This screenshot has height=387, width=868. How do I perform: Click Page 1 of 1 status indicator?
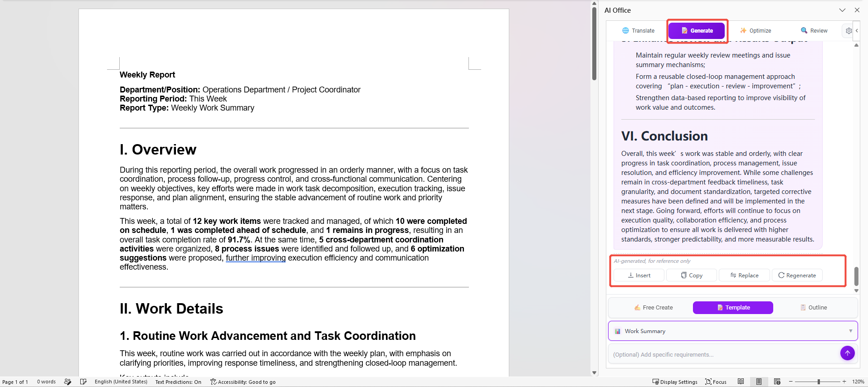click(15, 382)
